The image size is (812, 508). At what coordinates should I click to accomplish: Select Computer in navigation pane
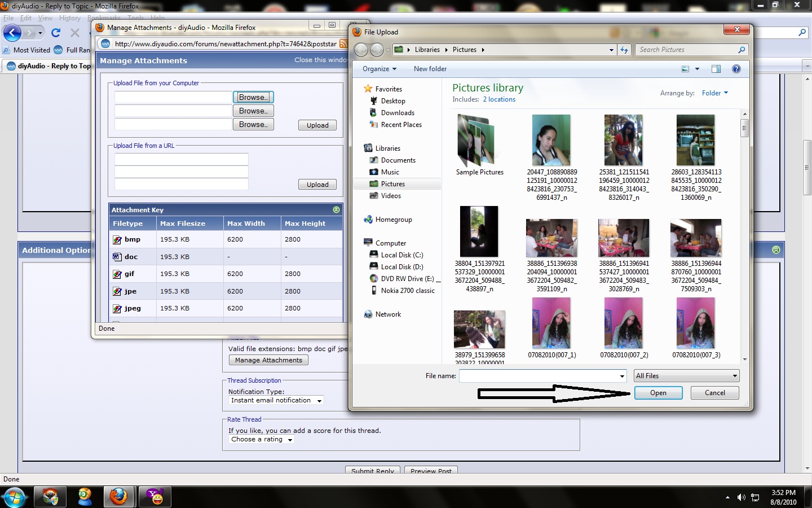391,243
